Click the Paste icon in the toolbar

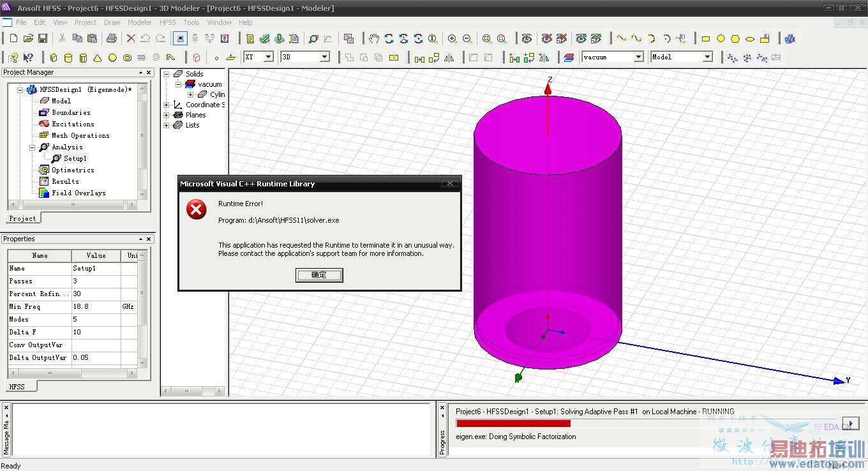tap(92, 39)
